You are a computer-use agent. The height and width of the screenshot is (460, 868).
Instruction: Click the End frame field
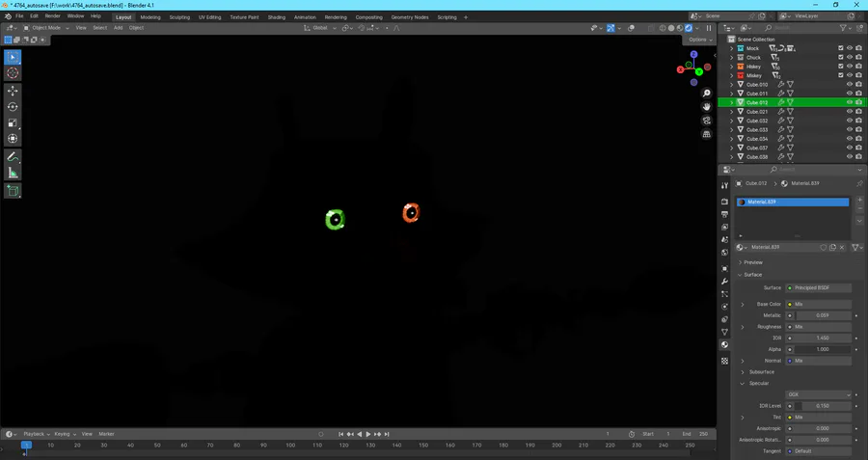pos(695,434)
